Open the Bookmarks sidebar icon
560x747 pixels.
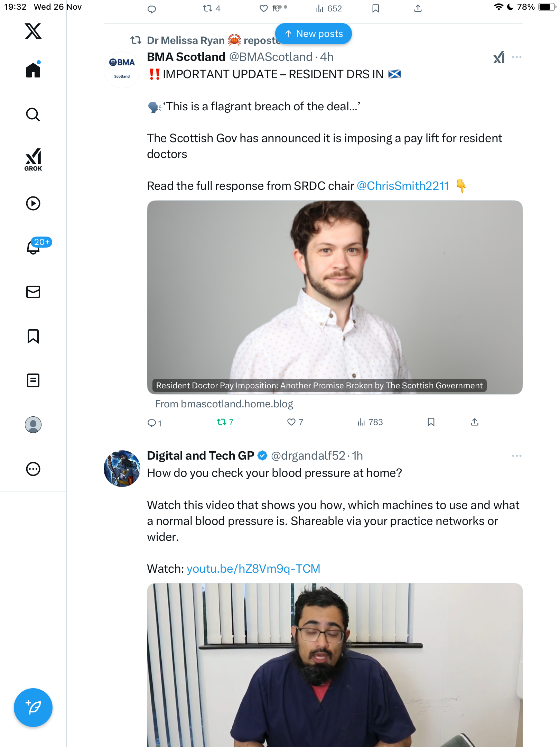click(x=33, y=336)
